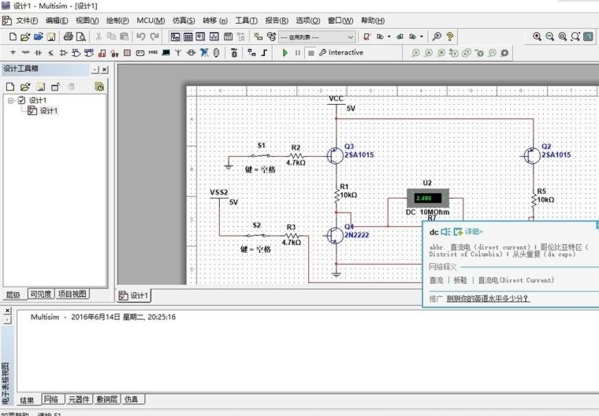The width and height of the screenshot is (599, 416).
Task: Collapse the 设计1 root tree node
Action: point(11,100)
